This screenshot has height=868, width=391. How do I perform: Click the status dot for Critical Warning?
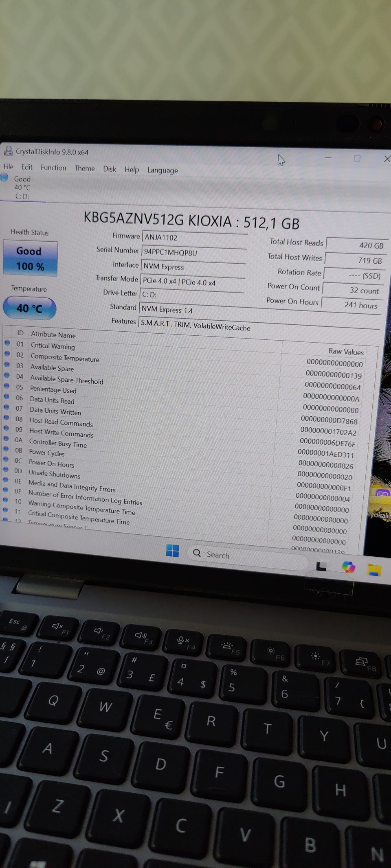coord(7,343)
